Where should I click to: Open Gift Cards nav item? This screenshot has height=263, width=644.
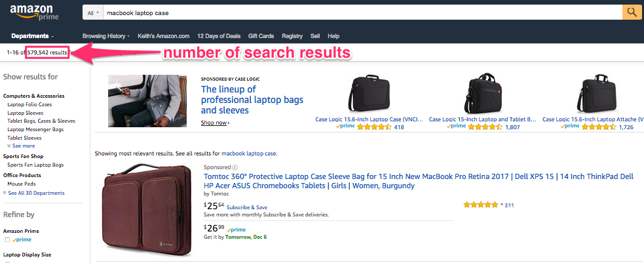pyautogui.click(x=261, y=36)
